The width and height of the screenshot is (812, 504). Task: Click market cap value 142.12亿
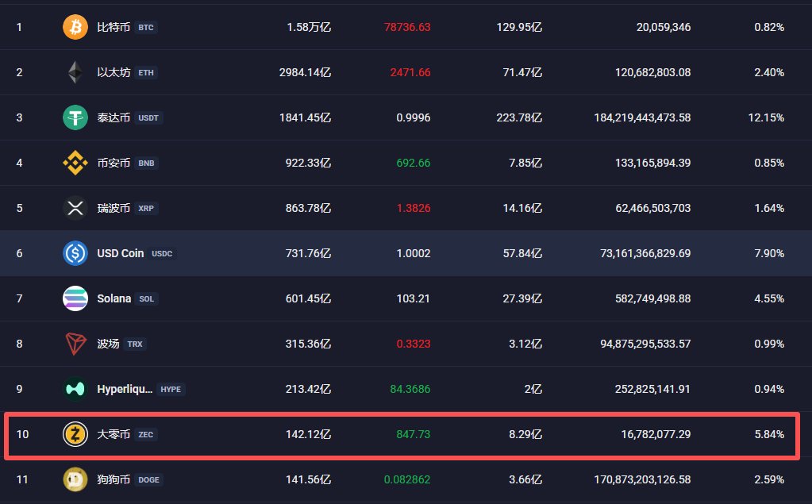[x=308, y=434]
